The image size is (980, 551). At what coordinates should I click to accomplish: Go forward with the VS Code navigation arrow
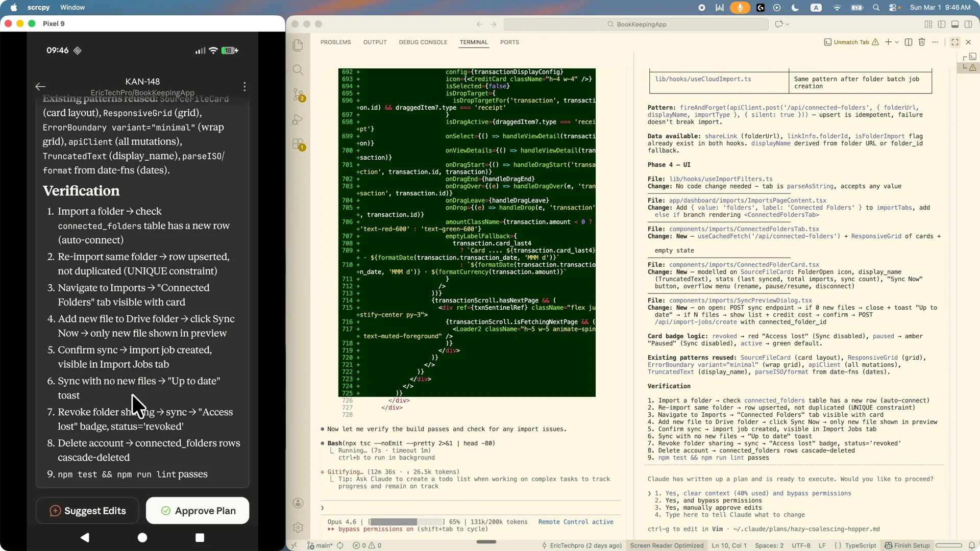[x=493, y=24]
